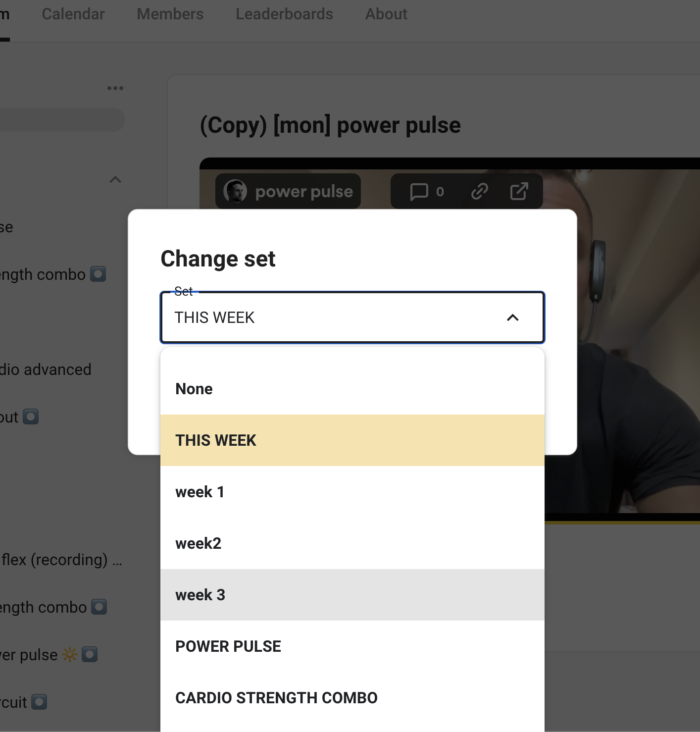The width and height of the screenshot is (700, 732).
Task: Open the class in a new tab
Action: point(518,191)
